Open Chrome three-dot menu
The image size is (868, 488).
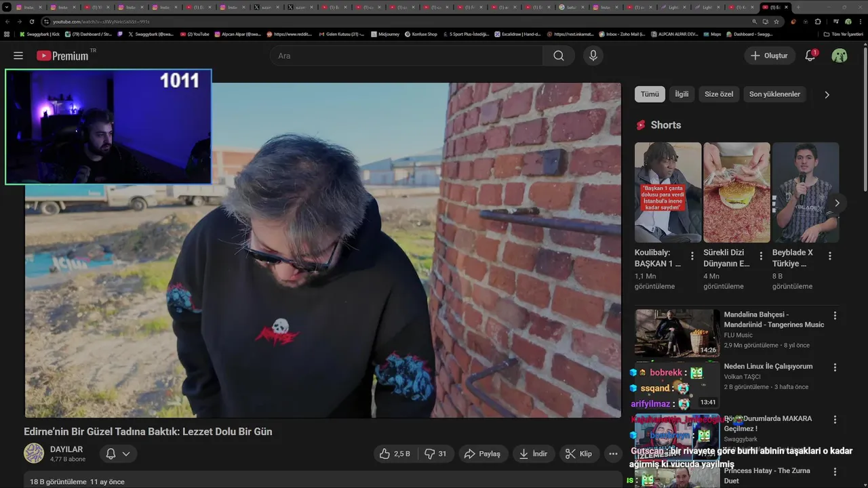coord(860,22)
